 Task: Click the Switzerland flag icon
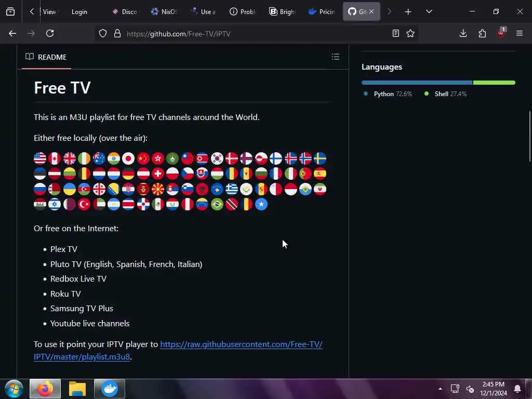point(158,174)
